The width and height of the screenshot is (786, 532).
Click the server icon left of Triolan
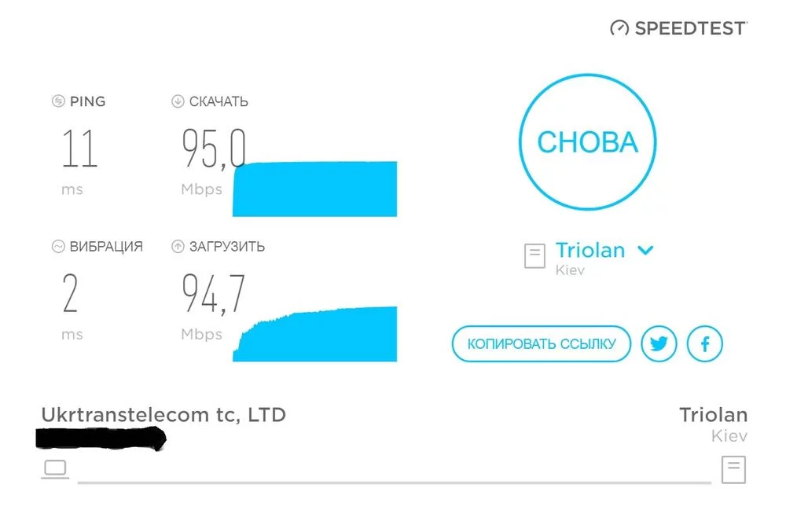tap(534, 256)
